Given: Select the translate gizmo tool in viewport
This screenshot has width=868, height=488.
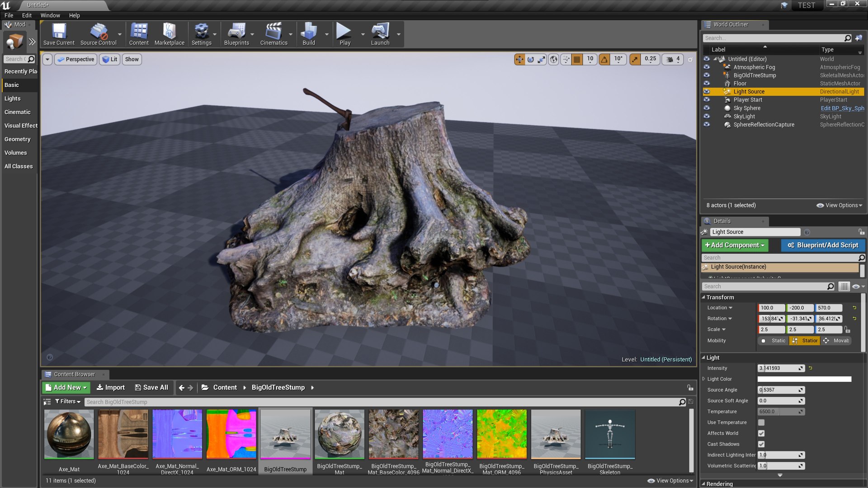Looking at the screenshot, I should point(519,59).
